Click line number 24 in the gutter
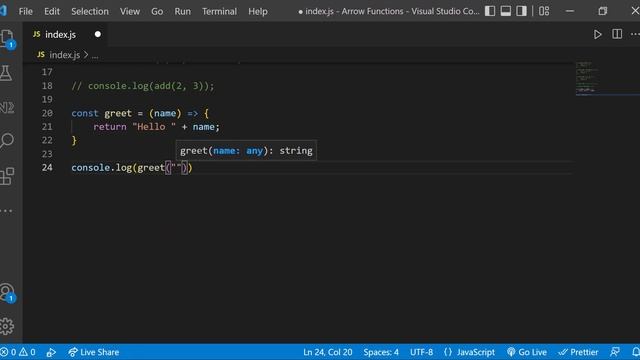 tap(47, 167)
